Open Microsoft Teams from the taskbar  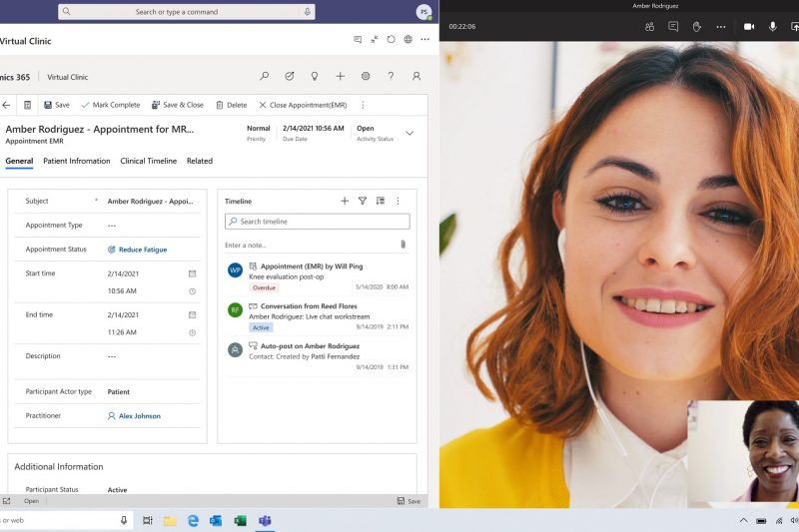(266, 520)
